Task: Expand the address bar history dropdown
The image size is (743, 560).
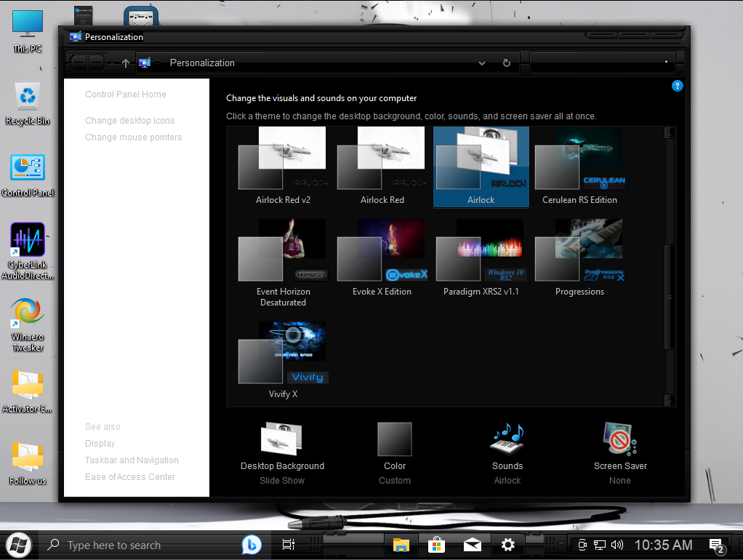Action: [x=482, y=63]
